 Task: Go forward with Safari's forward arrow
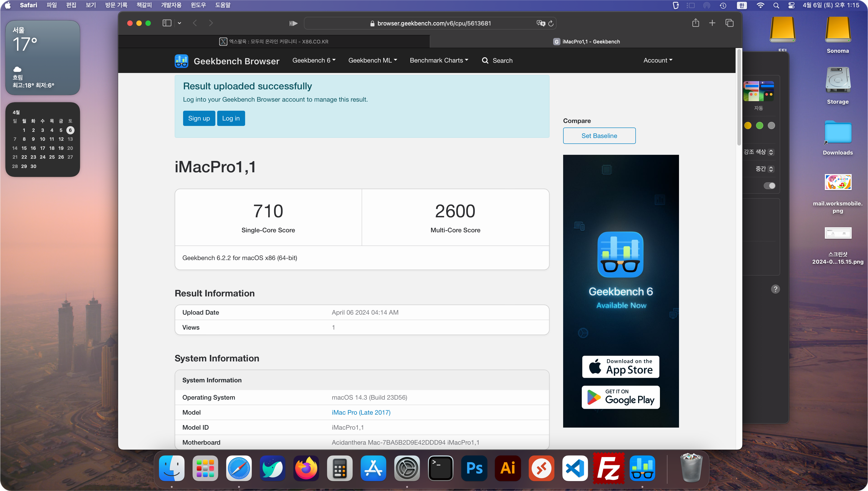211,23
